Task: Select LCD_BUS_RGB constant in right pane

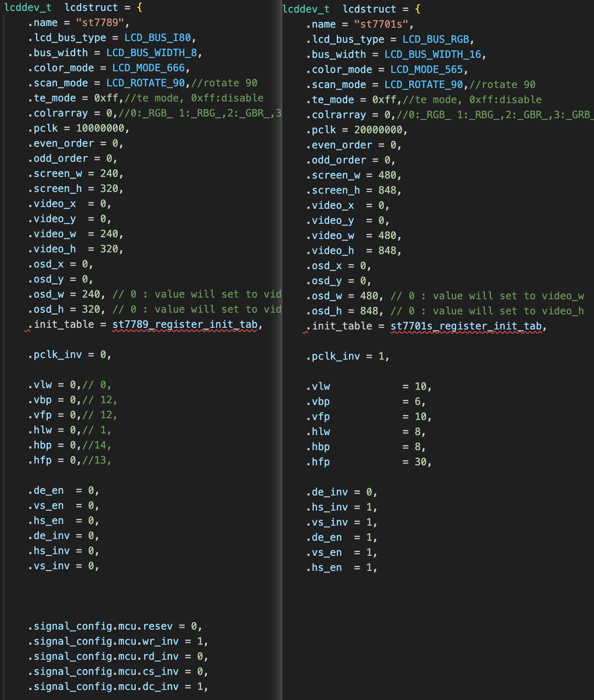Action: coord(436,39)
